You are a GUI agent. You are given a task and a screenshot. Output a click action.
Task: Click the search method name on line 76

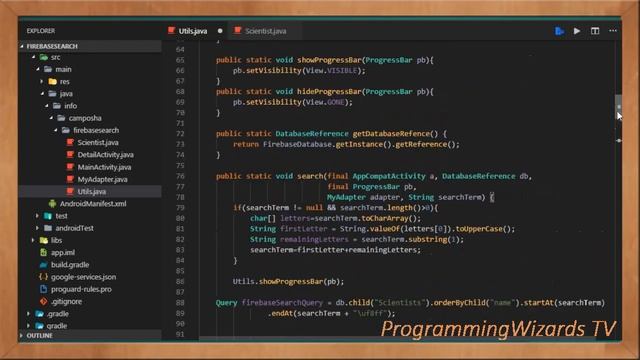pos(310,176)
